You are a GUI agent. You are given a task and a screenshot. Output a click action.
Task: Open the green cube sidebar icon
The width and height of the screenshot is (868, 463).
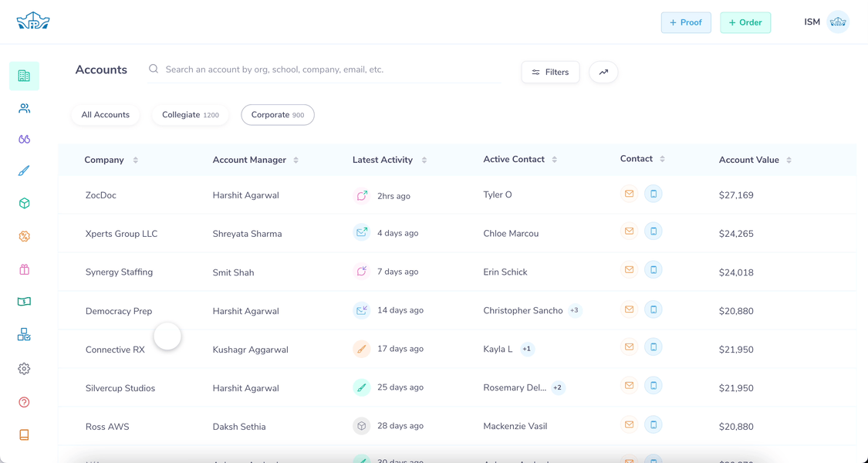tap(24, 204)
